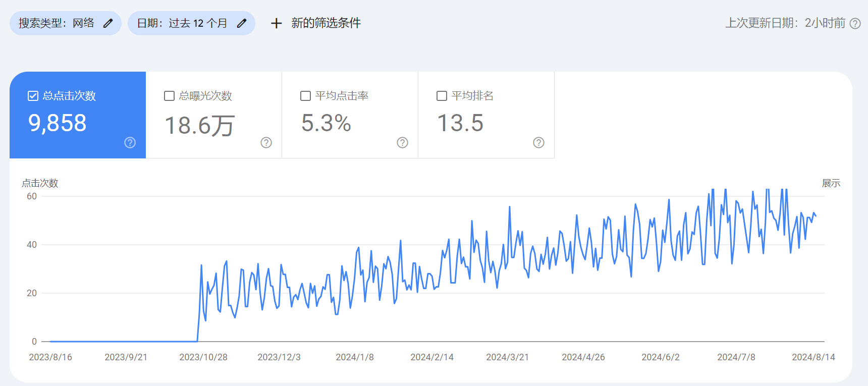Open the 日期：过去 12 个月 filter chip
The image size is (868, 386).
pyautogui.click(x=191, y=23)
